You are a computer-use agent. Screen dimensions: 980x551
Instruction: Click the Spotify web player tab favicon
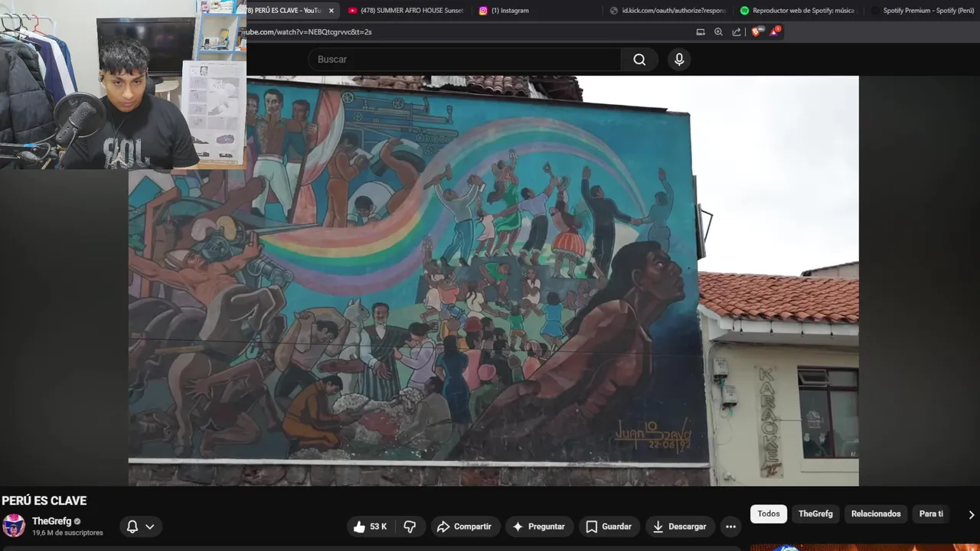pos(745,11)
